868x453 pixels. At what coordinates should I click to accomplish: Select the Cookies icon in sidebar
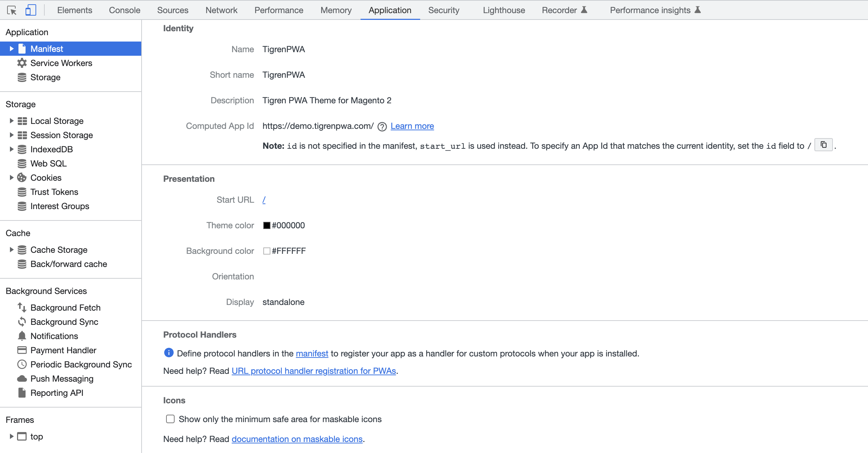(x=22, y=178)
